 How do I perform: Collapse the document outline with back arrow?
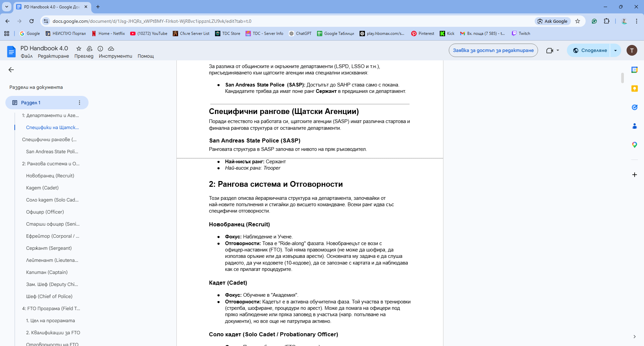tap(11, 70)
